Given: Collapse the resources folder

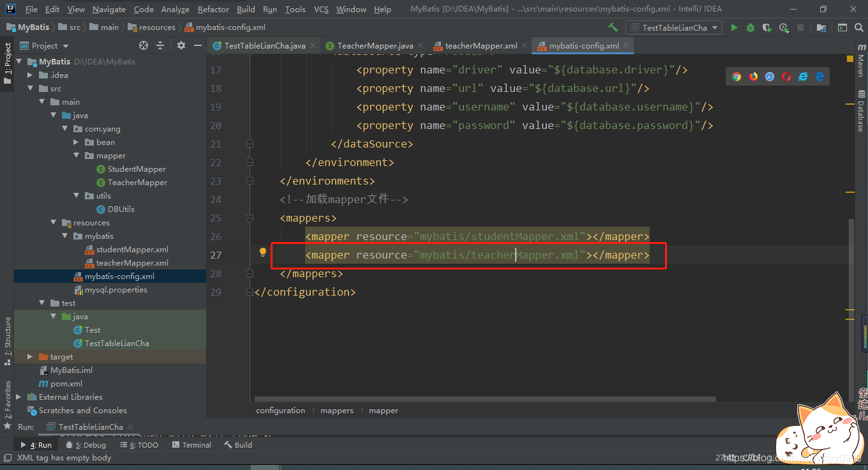Looking at the screenshot, I should (53, 223).
